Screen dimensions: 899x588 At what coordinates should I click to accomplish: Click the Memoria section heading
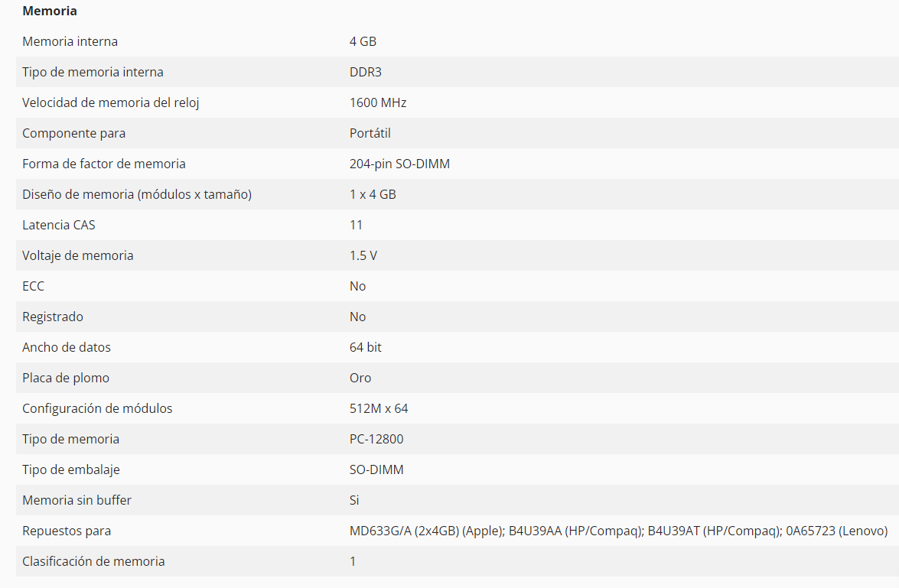point(50,11)
